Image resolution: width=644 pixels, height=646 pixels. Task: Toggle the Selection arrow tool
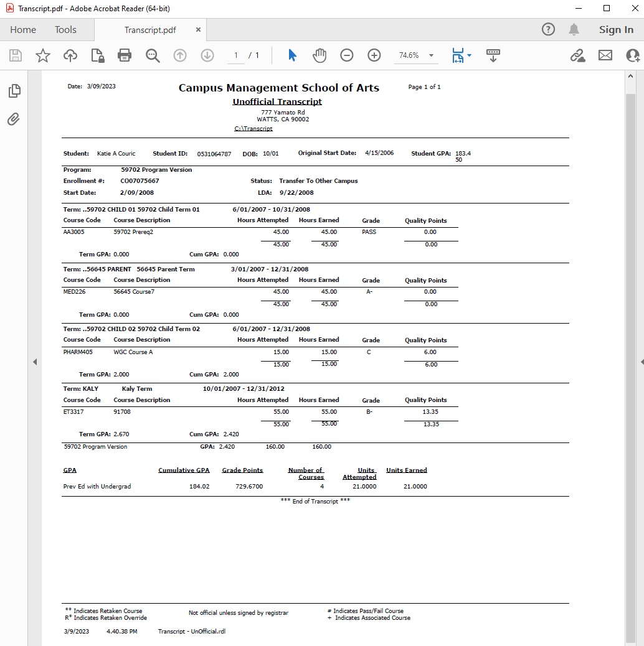291,55
